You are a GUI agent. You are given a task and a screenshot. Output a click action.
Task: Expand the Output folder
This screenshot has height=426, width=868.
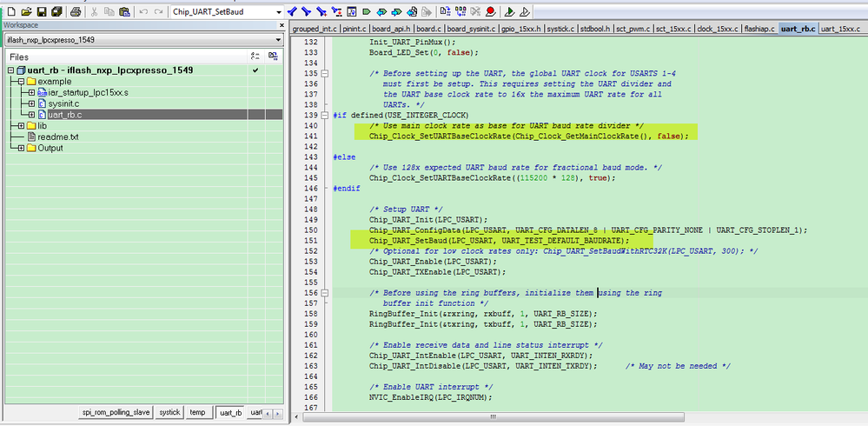tap(21, 148)
